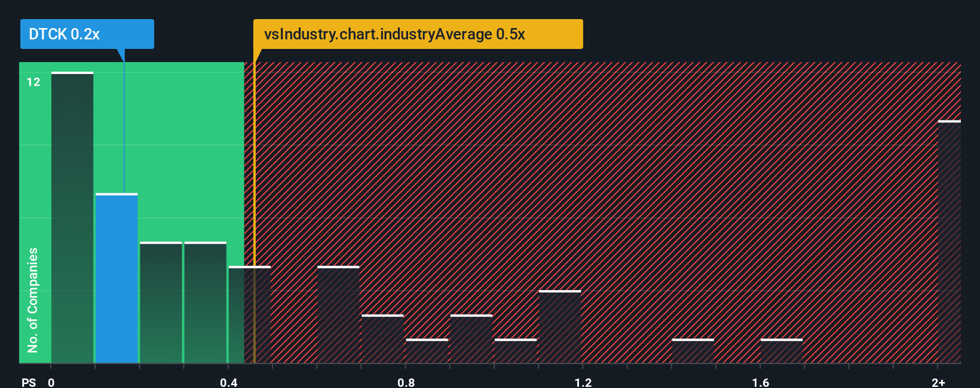Viewport: 980px width, 388px height.
Task: Click the No. of Companies axis title
Action: coord(33,300)
